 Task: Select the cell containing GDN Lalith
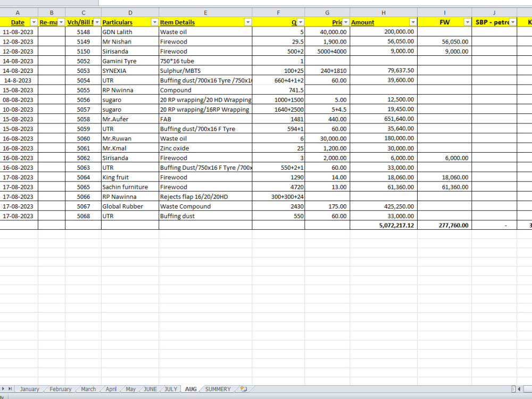point(130,32)
